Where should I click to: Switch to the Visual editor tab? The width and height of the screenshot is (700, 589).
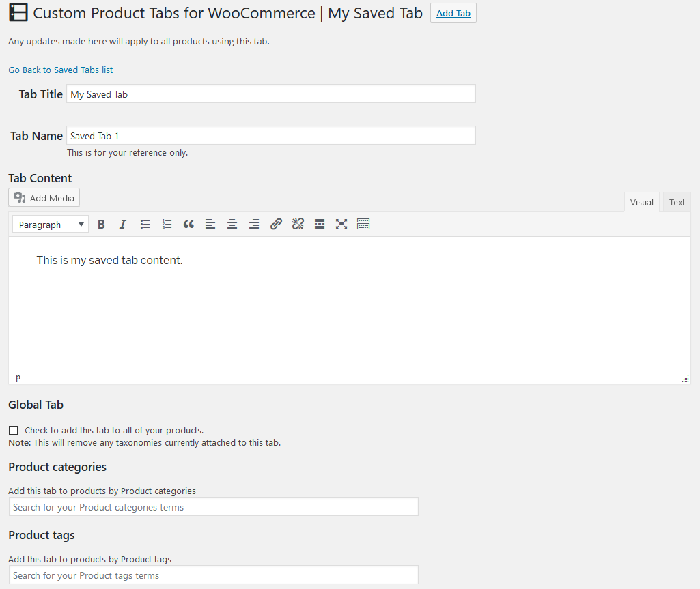tap(641, 202)
